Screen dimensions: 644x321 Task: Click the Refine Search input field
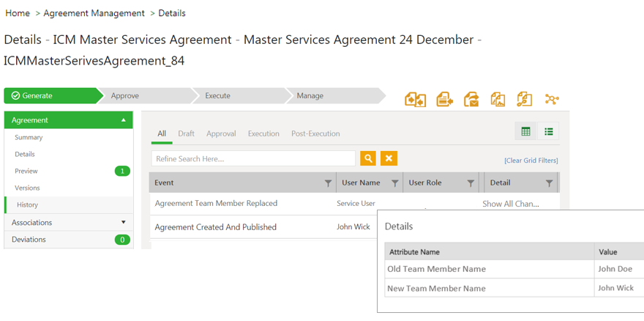(x=253, y=158)
